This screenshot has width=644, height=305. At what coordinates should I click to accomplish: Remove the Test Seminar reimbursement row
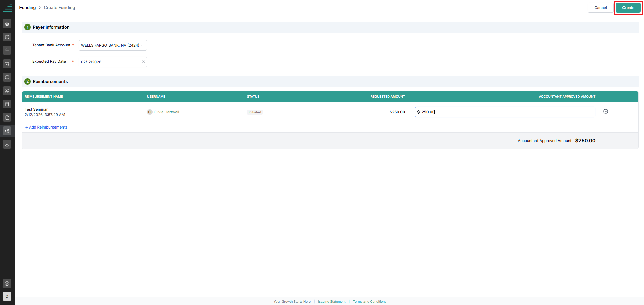[x=606, y=111]
